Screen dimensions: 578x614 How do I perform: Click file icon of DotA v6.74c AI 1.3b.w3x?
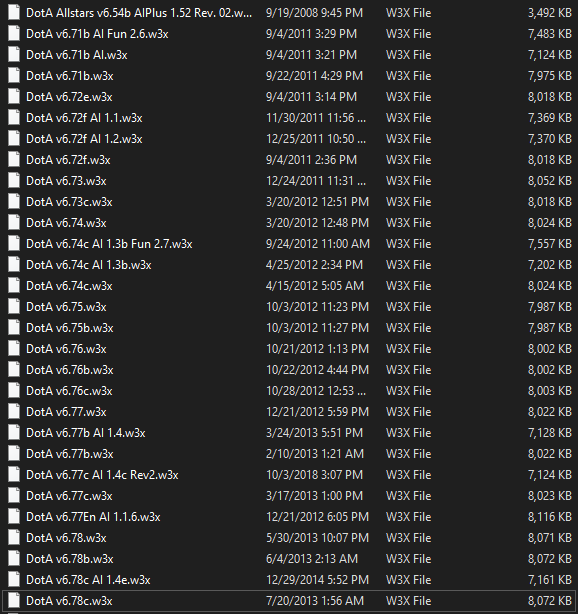[14, 265]
